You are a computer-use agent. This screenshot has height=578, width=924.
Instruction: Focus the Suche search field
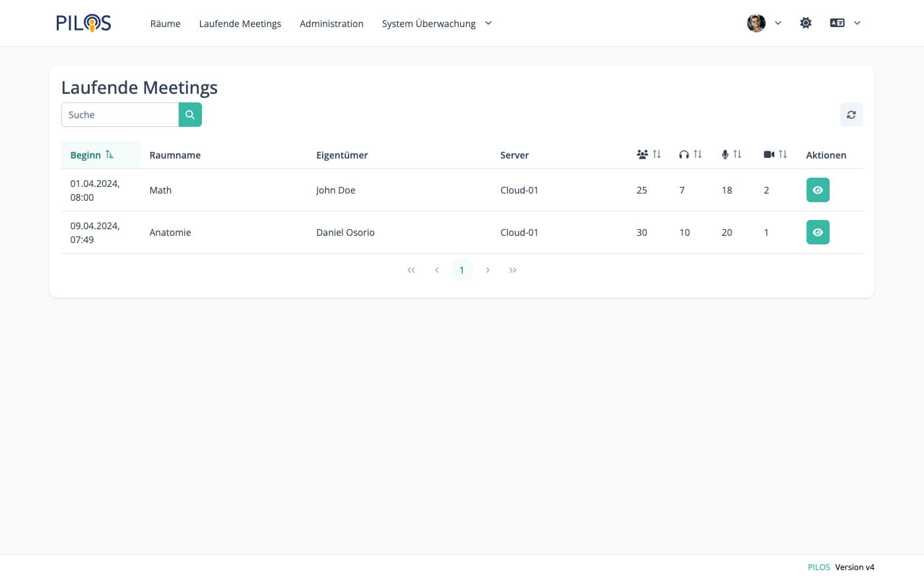click(x=120, y=115)
